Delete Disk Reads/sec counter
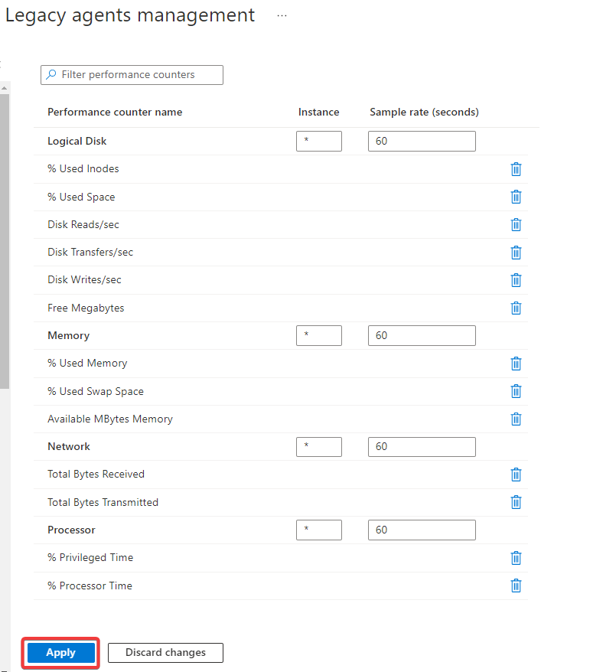The width and height of the screenshot is (616, 672). [x=516, y=224]
